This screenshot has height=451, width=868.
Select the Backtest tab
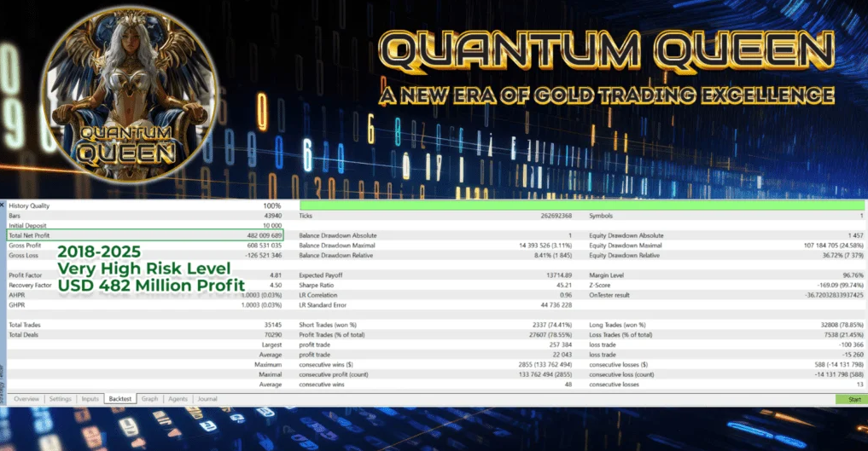(x=120, y=398)
